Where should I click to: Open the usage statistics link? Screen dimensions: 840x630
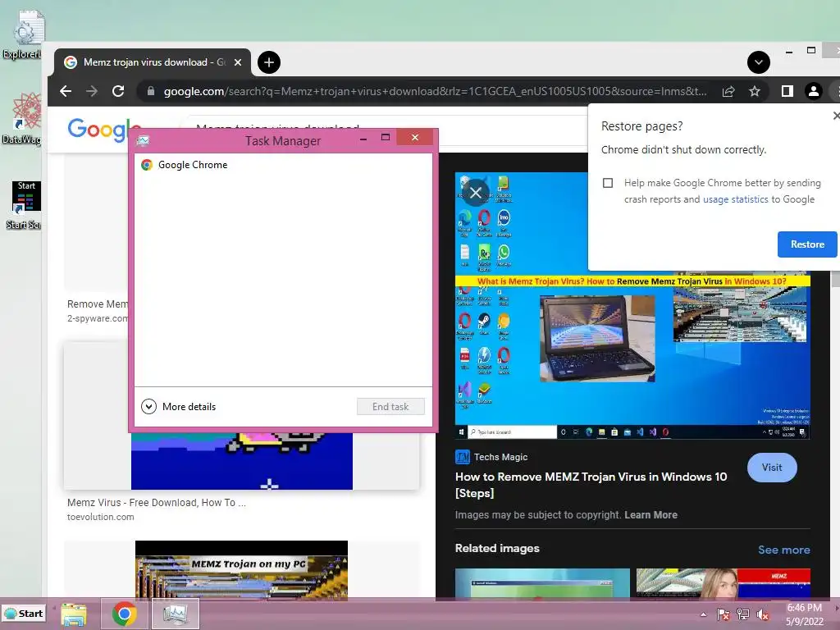[736, 199]
